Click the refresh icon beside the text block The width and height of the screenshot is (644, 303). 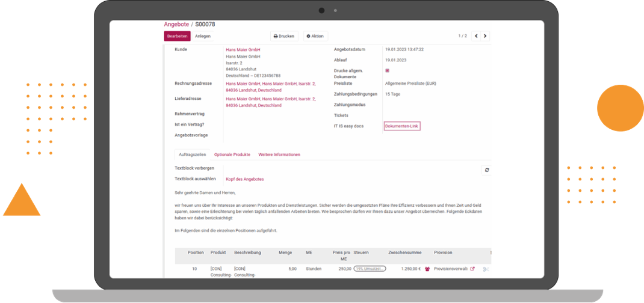point(486,170)
